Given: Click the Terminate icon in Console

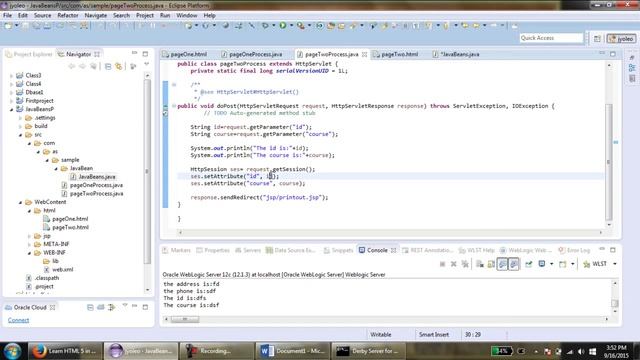Looking at the screenshot, I should coord(442,264).
